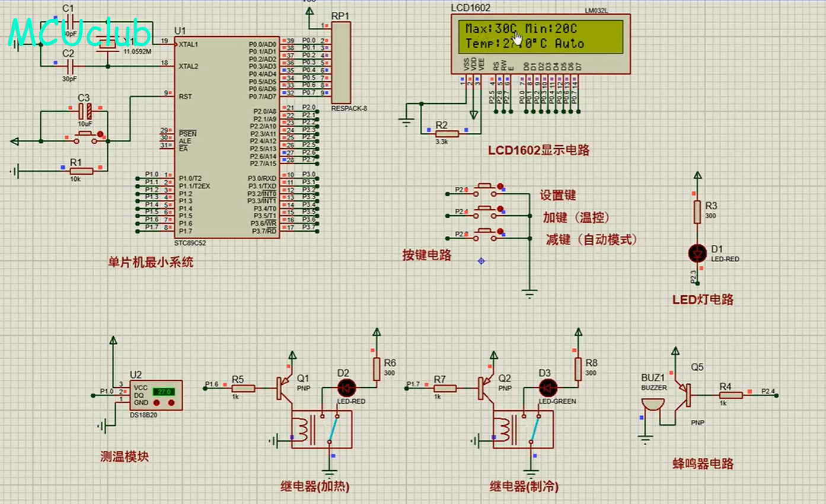The width and height of the screenshot is (826, 504).
Task: Select the BUZ1 buzzer symbol
Action: [x=652, y=406]
